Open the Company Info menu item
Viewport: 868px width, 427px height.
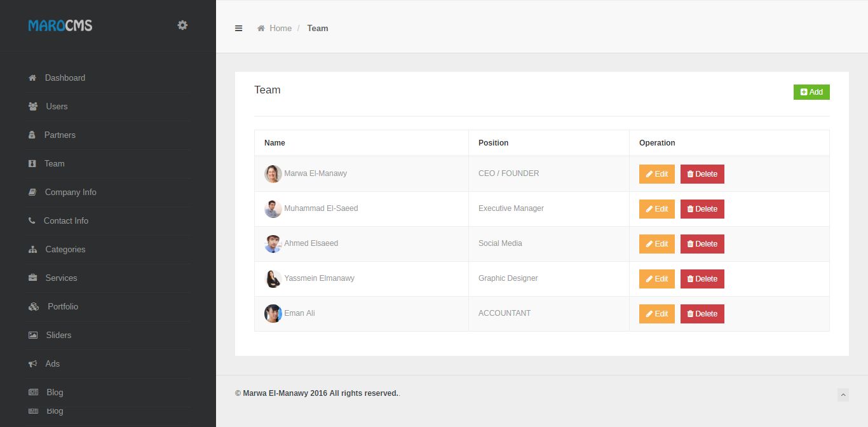click(71, 192)
